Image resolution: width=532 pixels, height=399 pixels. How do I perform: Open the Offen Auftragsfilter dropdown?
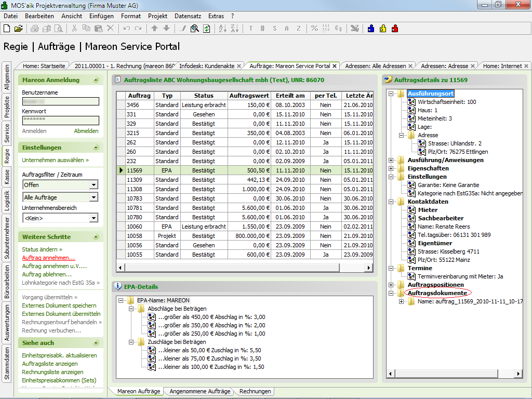[x=94, y=185]
